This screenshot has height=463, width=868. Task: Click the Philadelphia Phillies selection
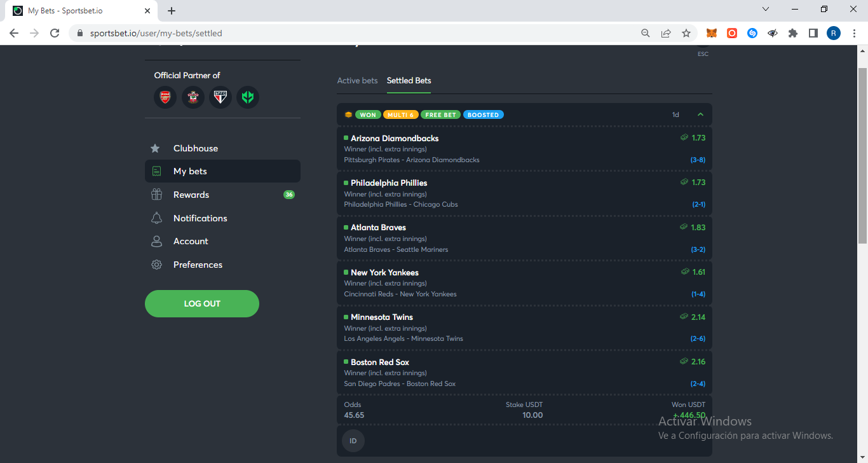[x=524, y=193]
